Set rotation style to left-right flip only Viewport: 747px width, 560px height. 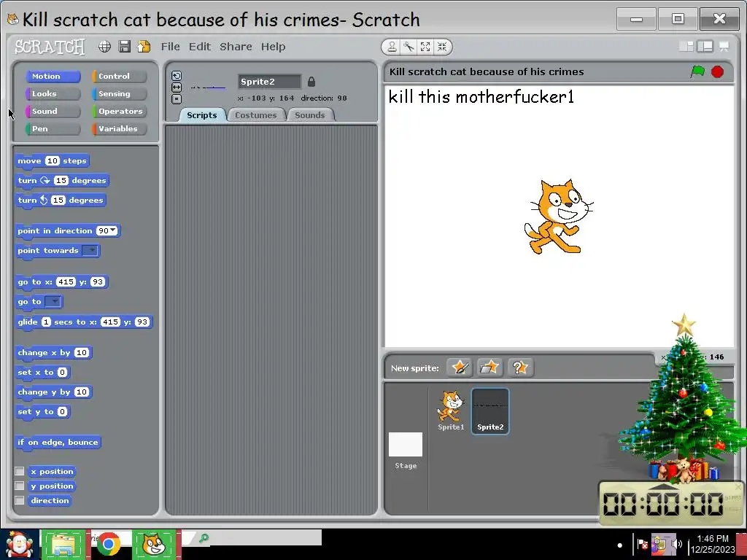pos(177,87)
